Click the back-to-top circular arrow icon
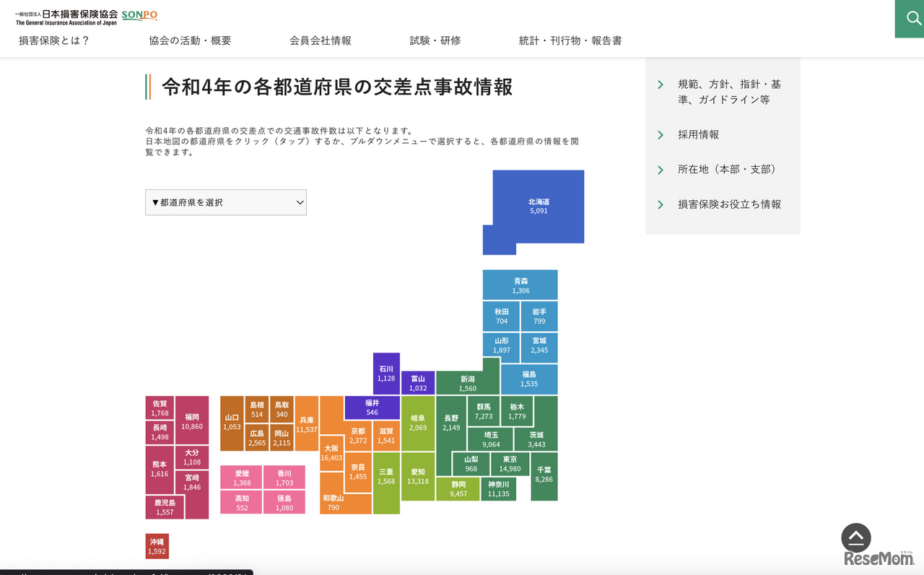The width and height of the screenshot is (924, 575). pos(855,537)
